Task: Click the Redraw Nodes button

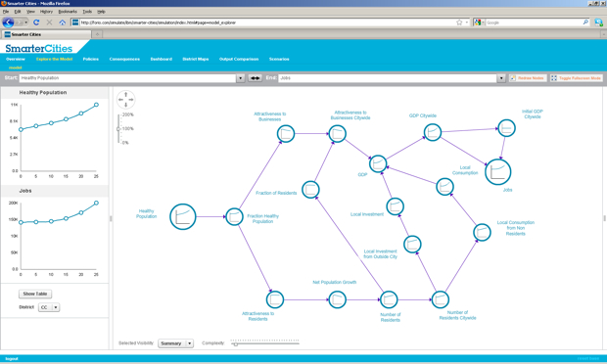Action: (x=528, y=78)
